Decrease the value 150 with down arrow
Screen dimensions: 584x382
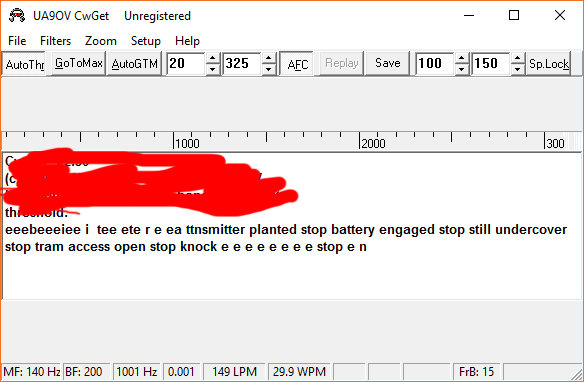517,69
